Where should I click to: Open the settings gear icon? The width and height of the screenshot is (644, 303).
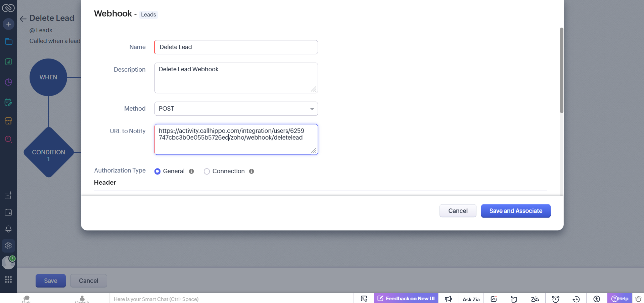[x=8, y=246]
